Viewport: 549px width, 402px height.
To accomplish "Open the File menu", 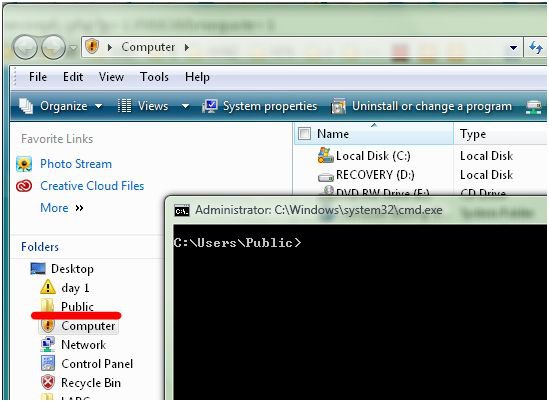I will coord(38,77).
